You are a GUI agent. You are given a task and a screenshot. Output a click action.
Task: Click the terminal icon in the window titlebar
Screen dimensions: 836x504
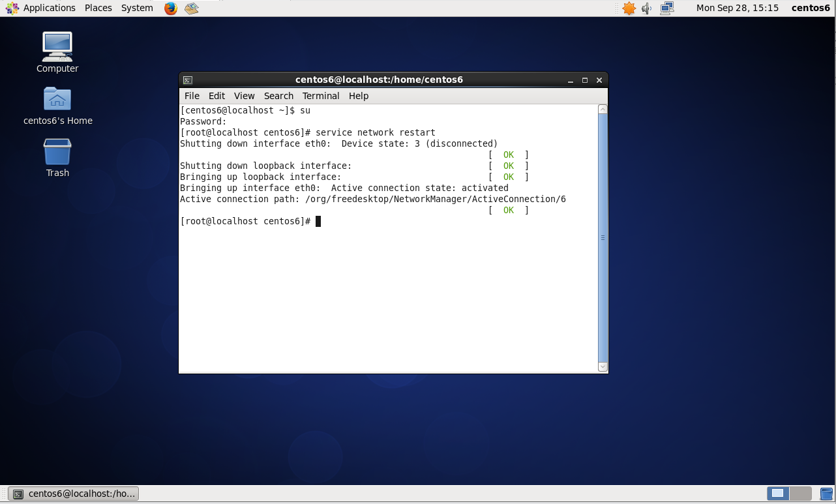click(x=188, y=80)
